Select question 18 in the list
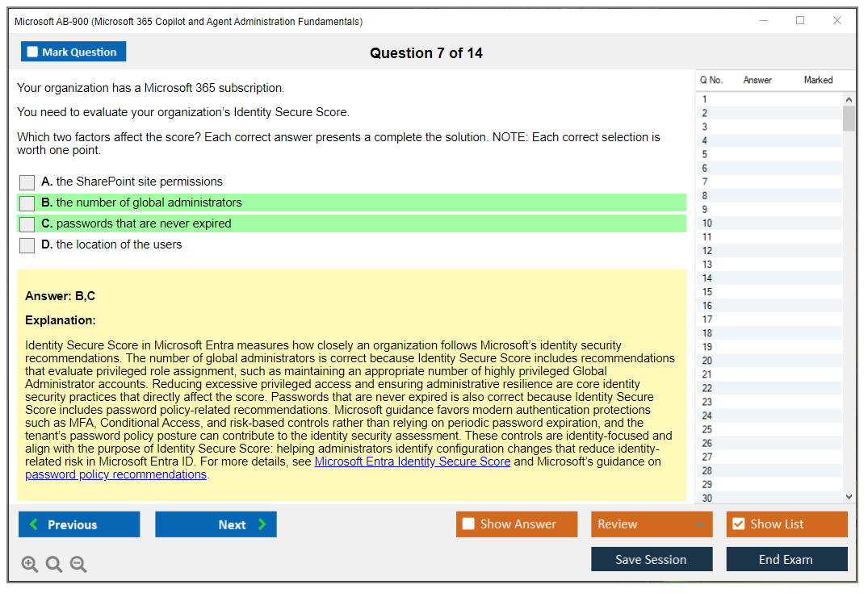 [769, 333]
